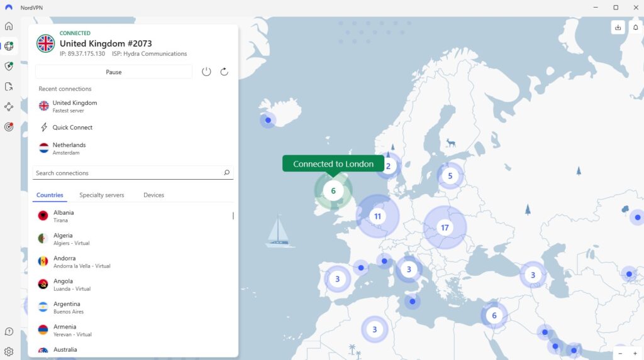Click the Middle East cluster labeled 6

click(494, 315)
